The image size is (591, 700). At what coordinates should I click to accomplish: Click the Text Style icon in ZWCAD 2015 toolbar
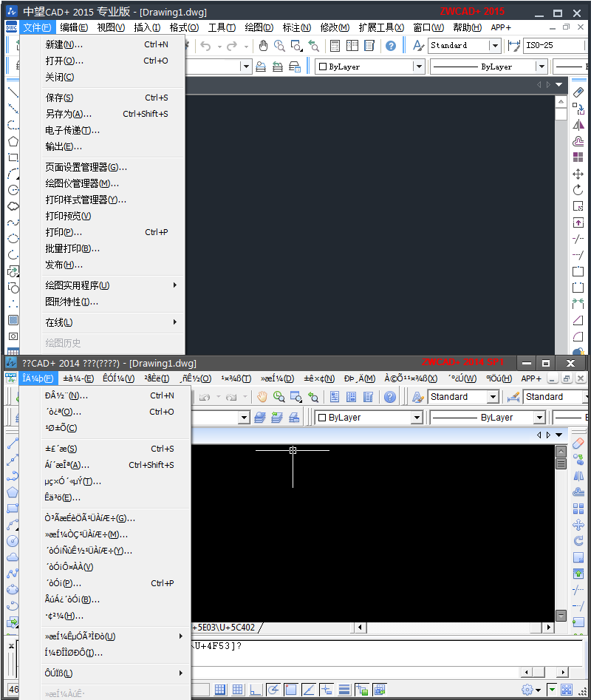pos(418,46)
